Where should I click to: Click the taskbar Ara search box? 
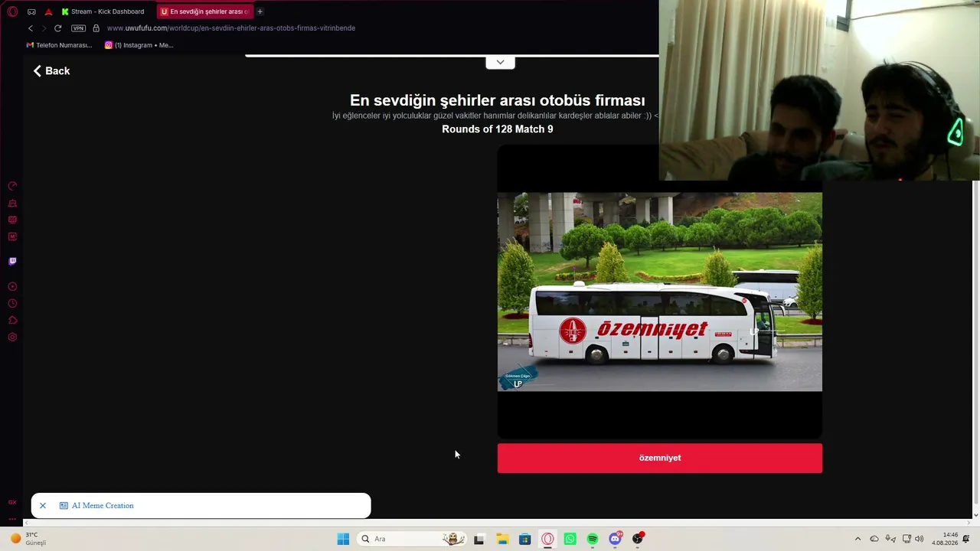pyautogui.click(x=412, y=539)
